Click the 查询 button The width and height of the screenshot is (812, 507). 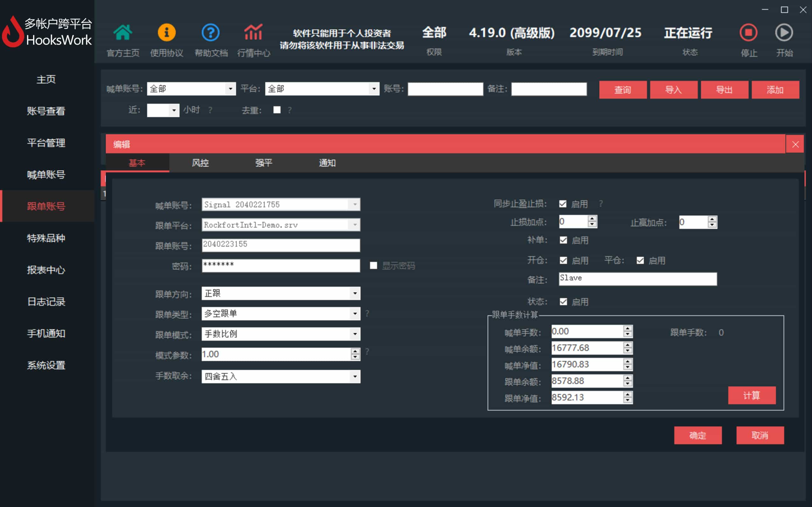(623, 90)
